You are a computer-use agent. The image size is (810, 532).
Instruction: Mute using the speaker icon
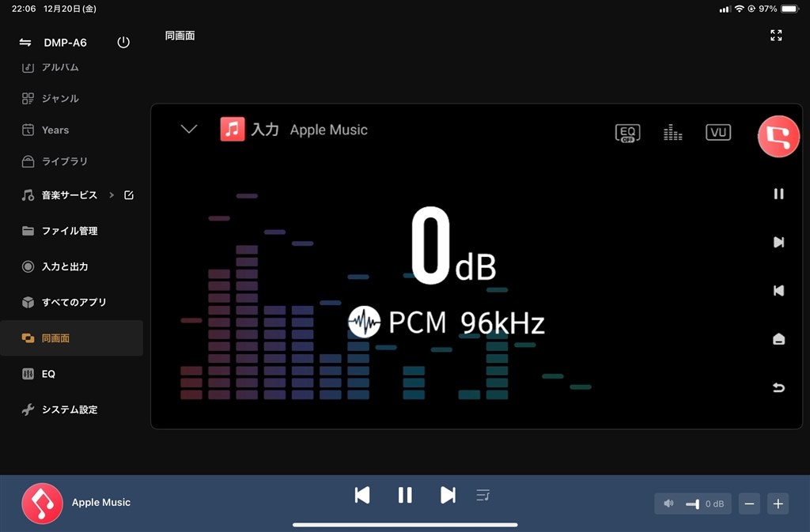[x=668, y=503]
